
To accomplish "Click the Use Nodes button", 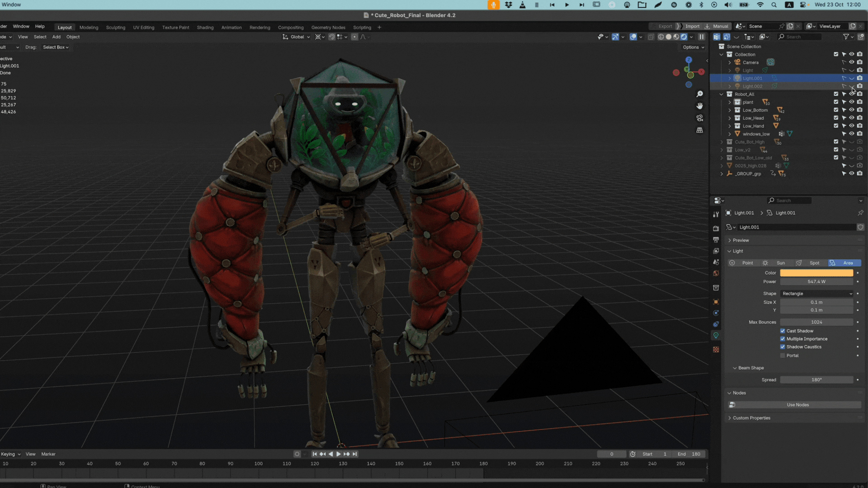I will (797, 405).
